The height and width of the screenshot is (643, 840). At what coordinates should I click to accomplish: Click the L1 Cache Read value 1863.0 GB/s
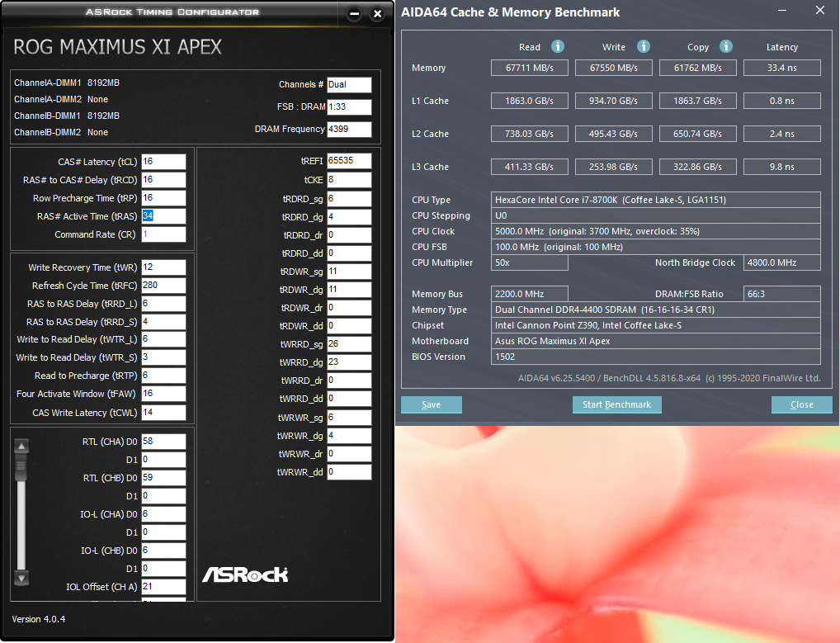click(x=529, y=101)
